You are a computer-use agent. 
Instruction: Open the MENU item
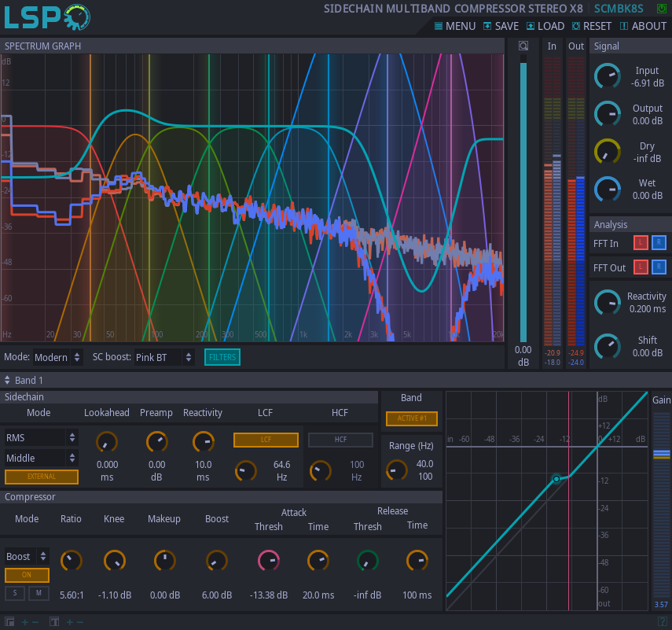click(455, 26)
